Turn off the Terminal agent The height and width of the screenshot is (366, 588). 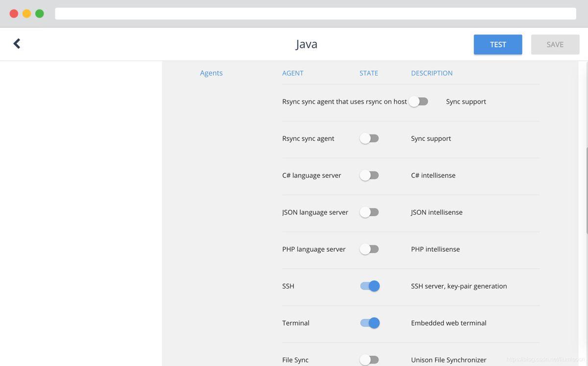tap(370, 323)
